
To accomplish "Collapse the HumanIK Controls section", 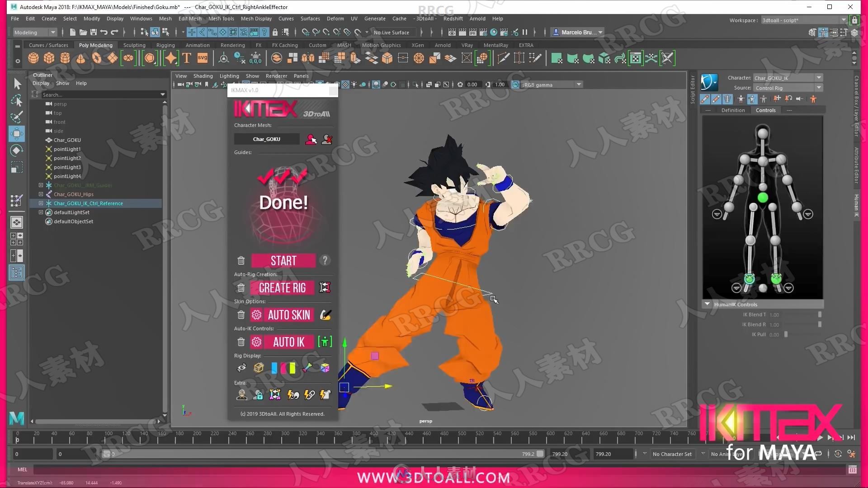I will point(707,304).
